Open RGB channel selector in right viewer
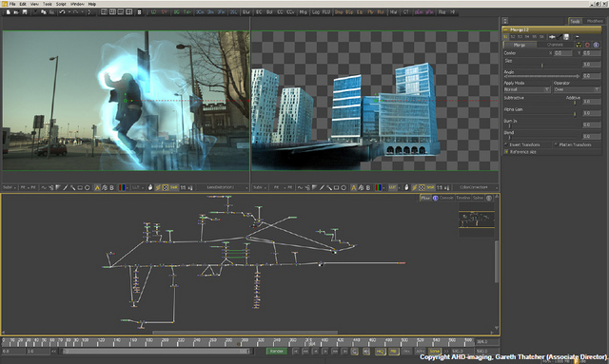Image resolution: width=609 pixels, height=364 pixels. pos(379,187)
